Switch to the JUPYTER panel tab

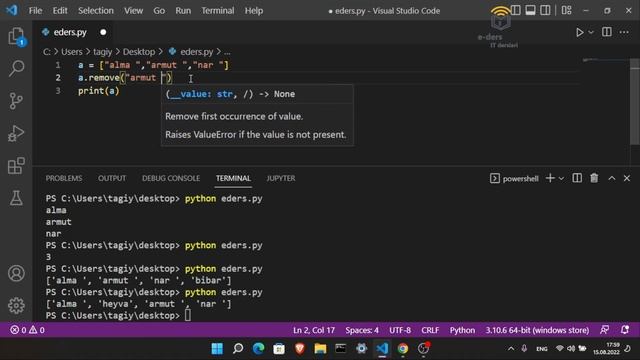click(x=281, y=178)
